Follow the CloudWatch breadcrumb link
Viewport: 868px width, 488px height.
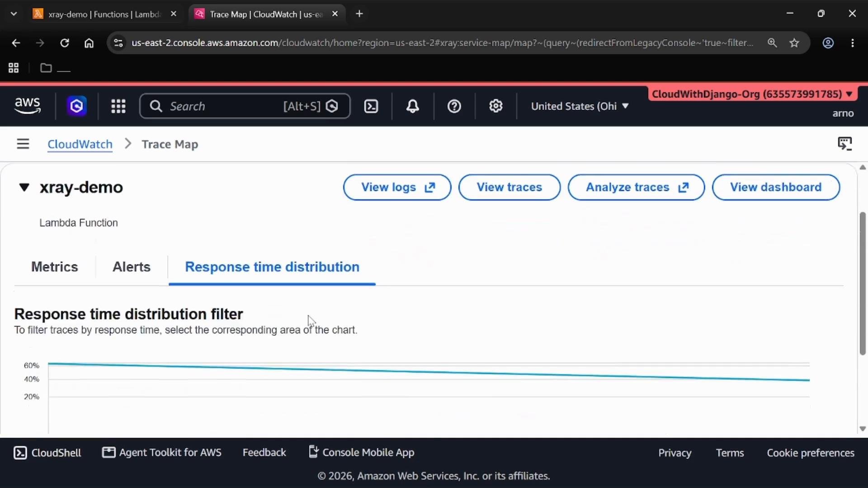tap(80, 144)
